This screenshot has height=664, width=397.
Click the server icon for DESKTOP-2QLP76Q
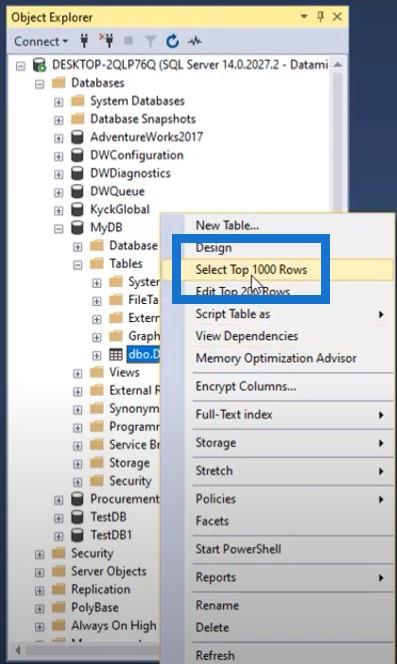coord(39,65)
